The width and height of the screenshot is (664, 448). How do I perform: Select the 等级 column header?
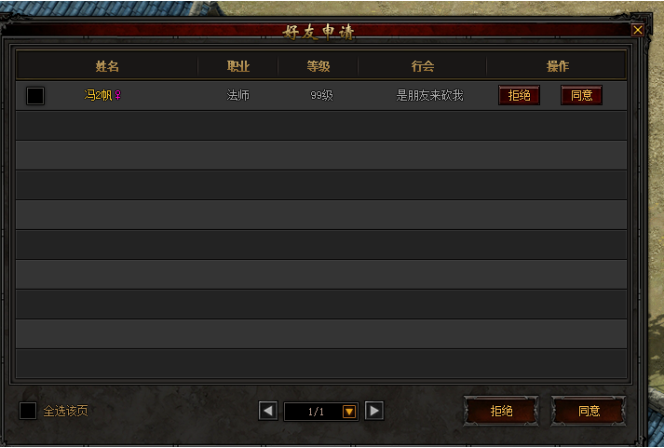(x=318, y=66)
